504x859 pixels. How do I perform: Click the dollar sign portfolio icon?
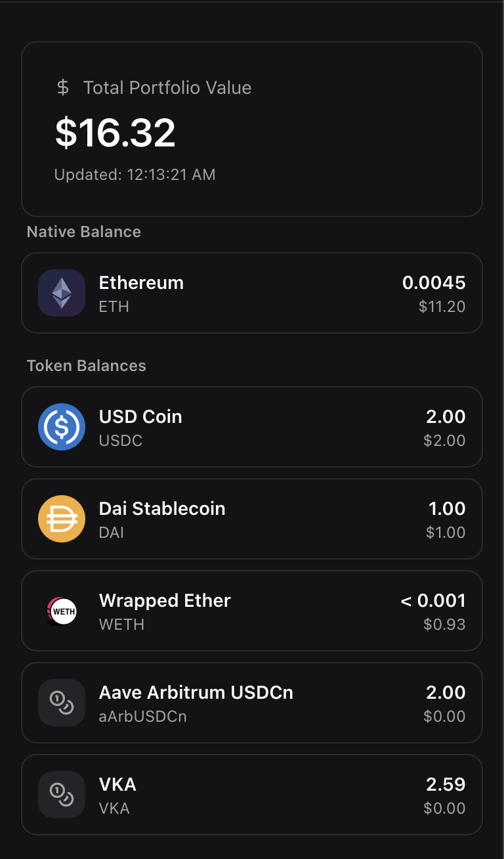pyautogui.click(x=63, y=87)
